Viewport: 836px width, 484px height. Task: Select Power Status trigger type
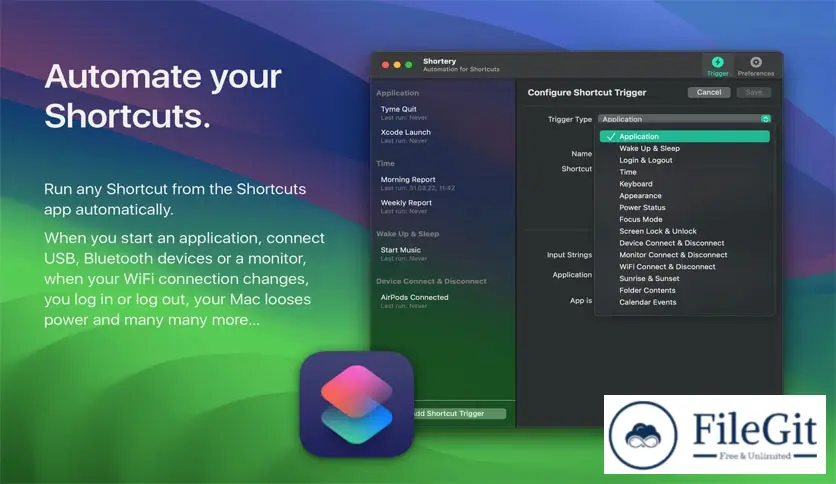tap(642, 207)
